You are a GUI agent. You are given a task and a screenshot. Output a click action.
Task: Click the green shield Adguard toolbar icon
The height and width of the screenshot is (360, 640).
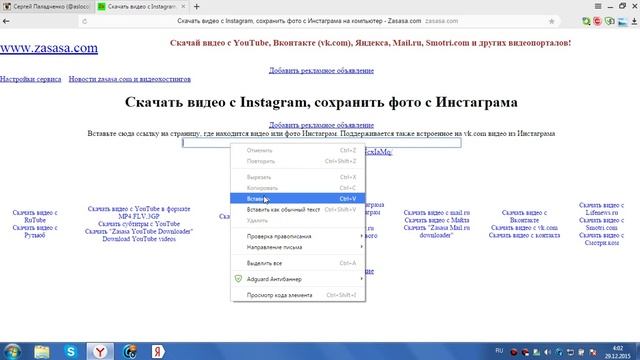coord(610,21)
